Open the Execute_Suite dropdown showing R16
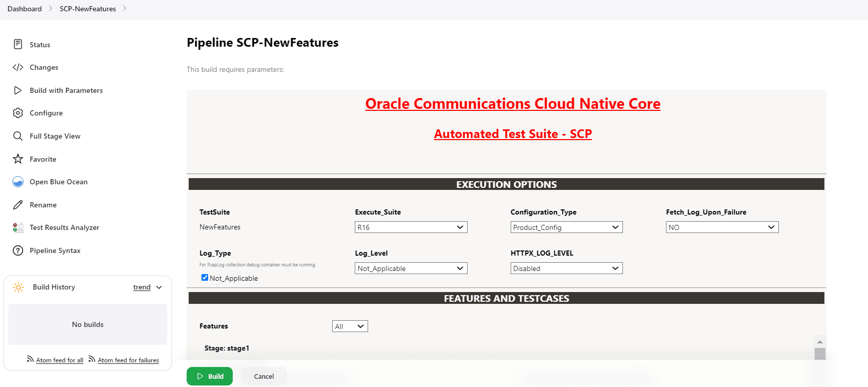Image resolution: width=868 pixels, height=387 pixels. click(x=411, y=227)
